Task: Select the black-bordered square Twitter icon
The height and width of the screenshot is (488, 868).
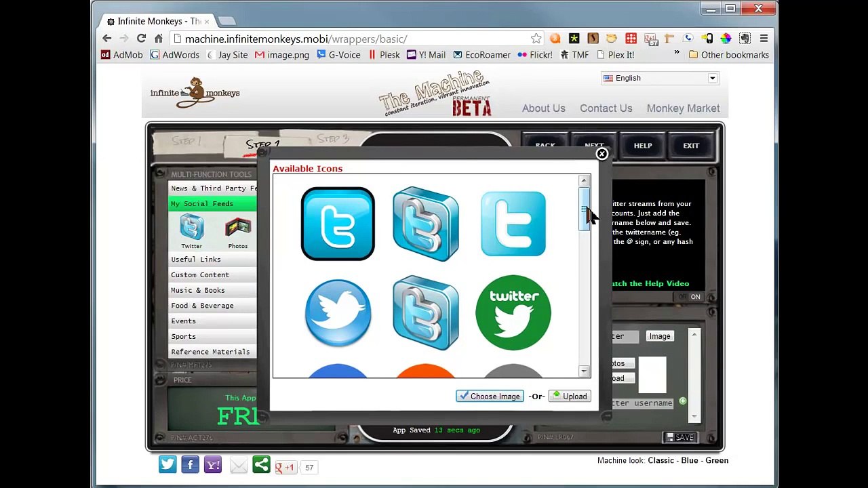Action: 338,224
